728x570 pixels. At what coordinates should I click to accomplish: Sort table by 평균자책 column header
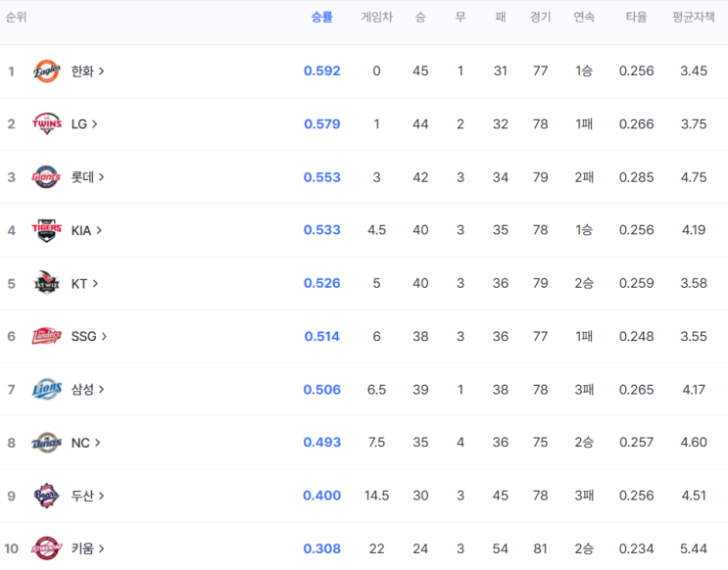click(x=694, y=18)
